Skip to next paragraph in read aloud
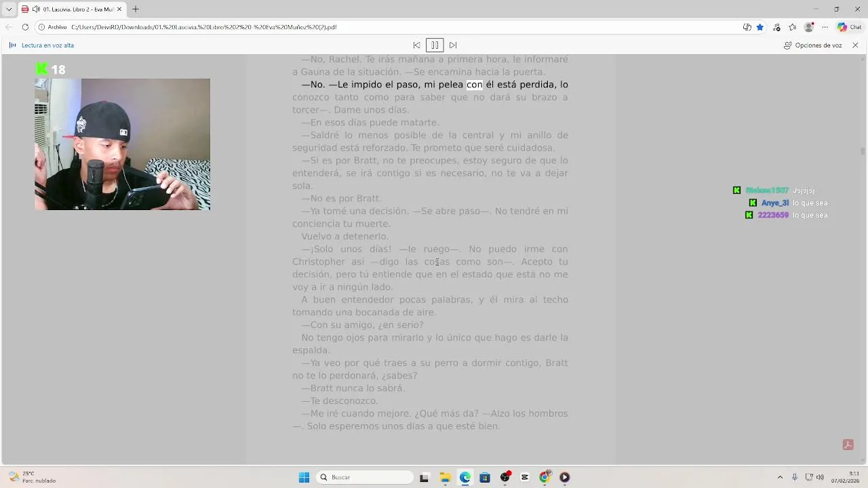The image size is (868, 488). click(453, 45)
